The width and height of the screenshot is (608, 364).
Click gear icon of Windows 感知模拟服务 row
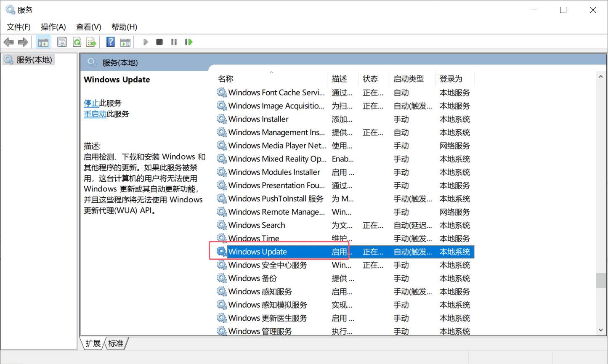222,305
